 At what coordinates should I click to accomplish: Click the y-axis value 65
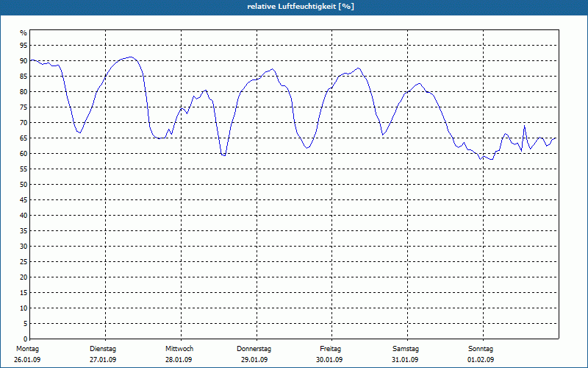click(24, 138)
